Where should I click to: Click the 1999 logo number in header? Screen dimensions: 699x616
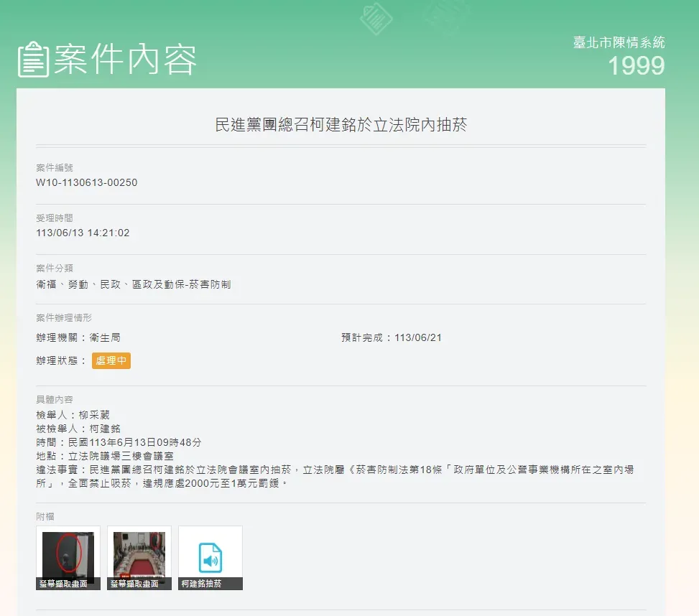point(636,65)
